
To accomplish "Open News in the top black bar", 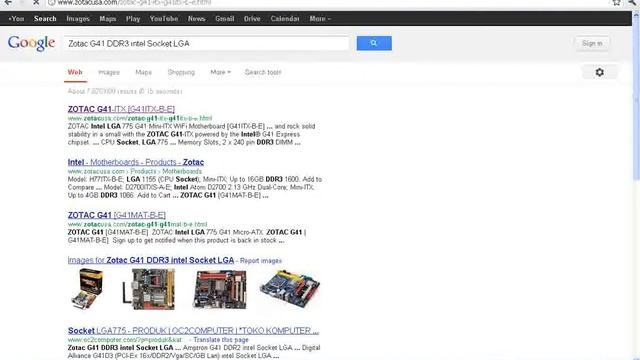I will tap(197, 19).
